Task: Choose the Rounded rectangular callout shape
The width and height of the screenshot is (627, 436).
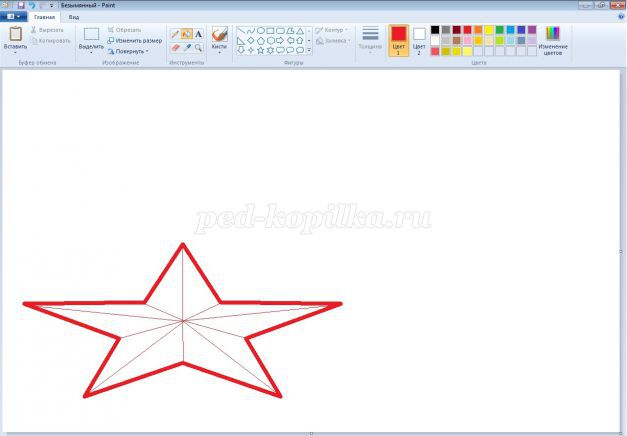Action: pyautogui.click(x=280, y=50)
